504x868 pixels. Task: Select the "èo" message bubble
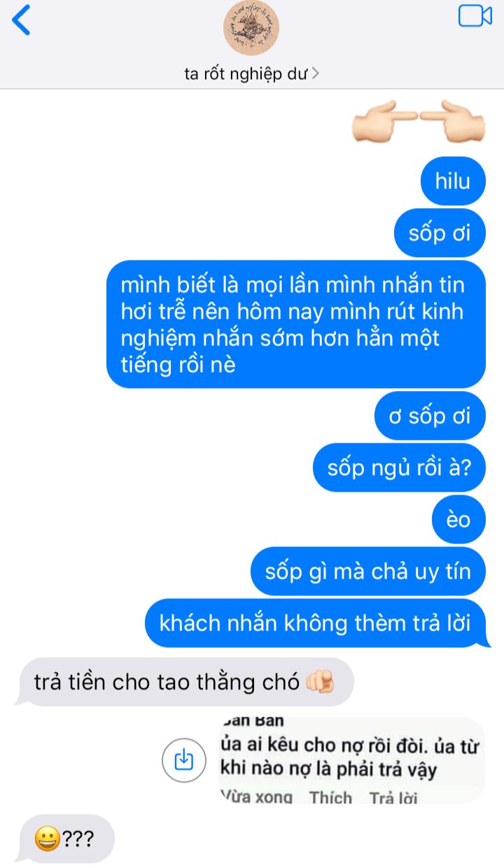pos(459,519)
